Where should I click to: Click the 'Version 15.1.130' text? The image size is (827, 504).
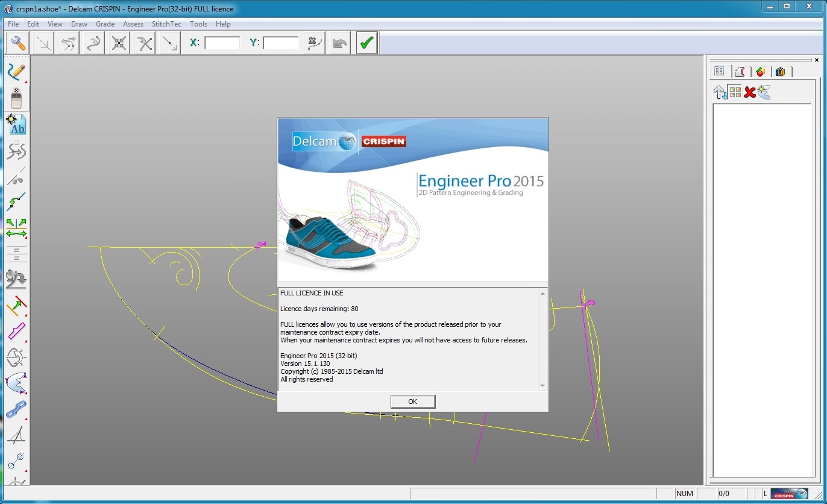(x=305, y=364)
